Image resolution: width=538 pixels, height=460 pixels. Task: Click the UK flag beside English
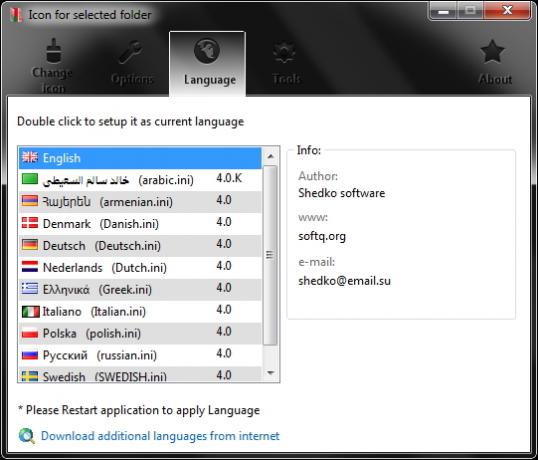(x=30, y=157)
